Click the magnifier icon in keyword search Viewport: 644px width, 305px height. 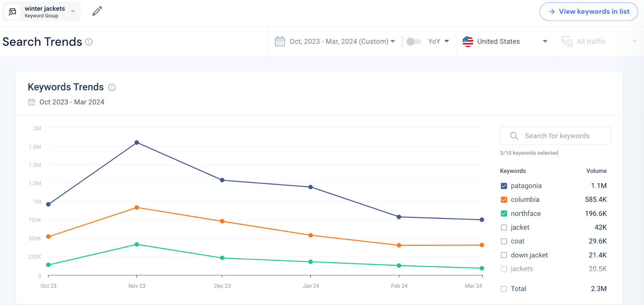point(514,136)
